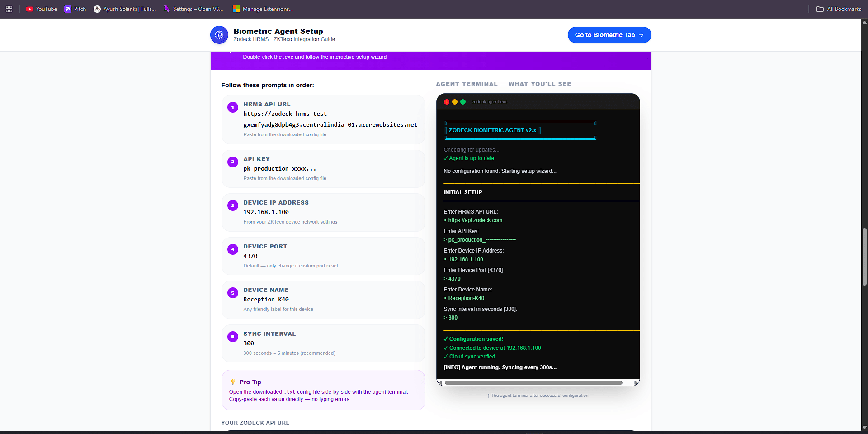Click the 192.168.1.100 device IP value
The width and height of the screenshot is (868, 434).
click(266, 212)
